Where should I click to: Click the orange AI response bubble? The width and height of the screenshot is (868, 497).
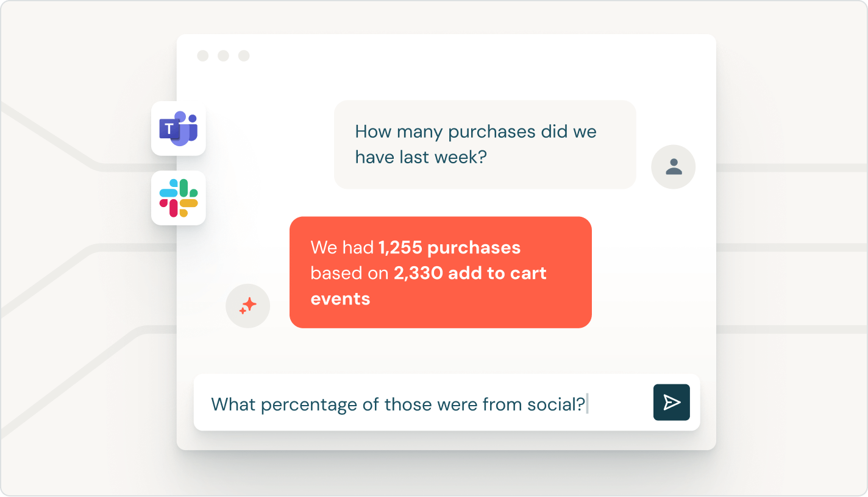point(440,272)
